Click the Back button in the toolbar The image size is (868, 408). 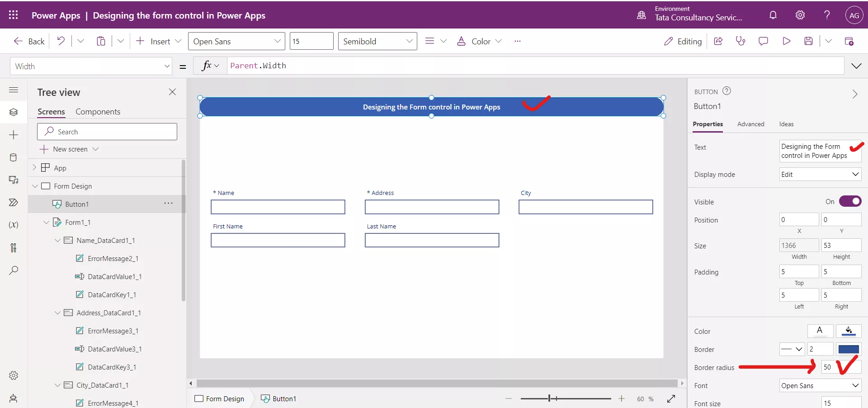(x=28, y=41)
